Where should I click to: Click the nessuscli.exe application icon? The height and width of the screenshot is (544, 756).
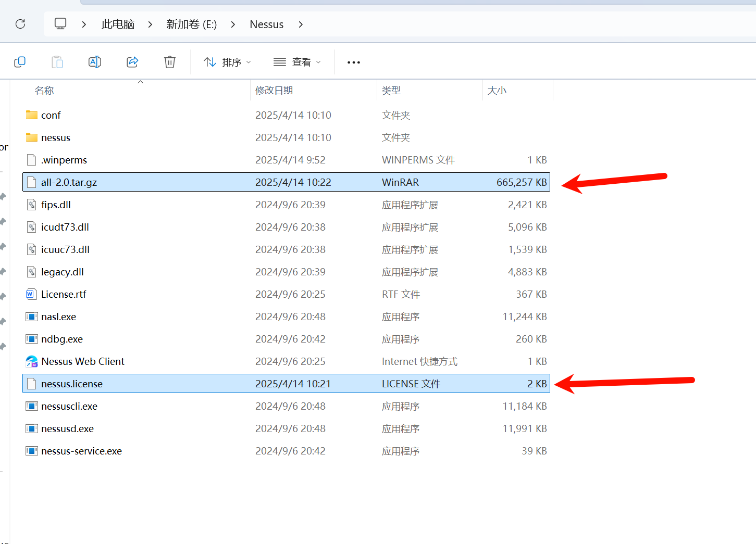[x=32, y=406]
